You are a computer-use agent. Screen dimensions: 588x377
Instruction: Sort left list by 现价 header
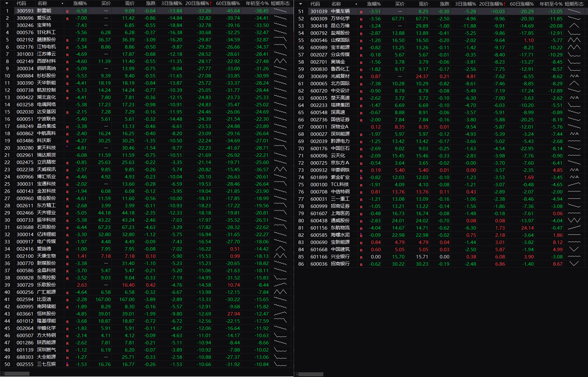pyautogui.click(x=130, y=3)
